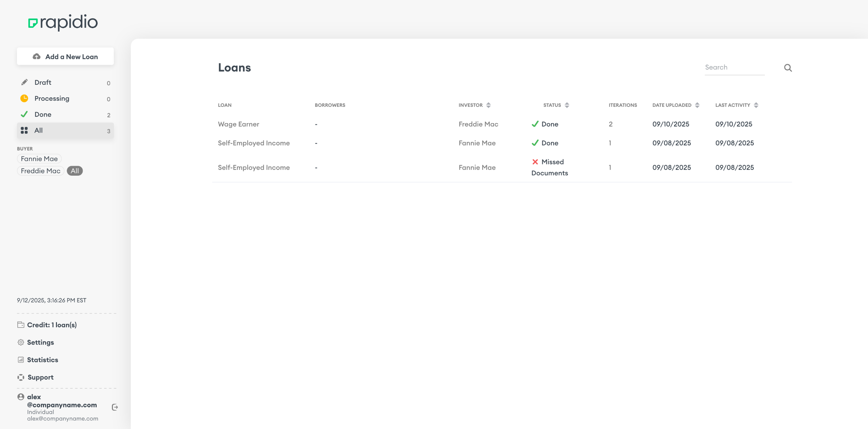868x429 pixels.
Task: Sort loans by Last Activity column
Action: coord(756,105)
